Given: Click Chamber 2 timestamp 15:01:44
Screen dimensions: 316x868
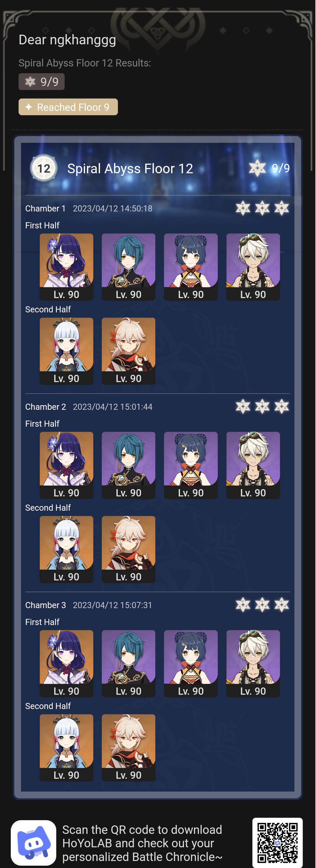Looking at the screenshot, I should point(113,407).
